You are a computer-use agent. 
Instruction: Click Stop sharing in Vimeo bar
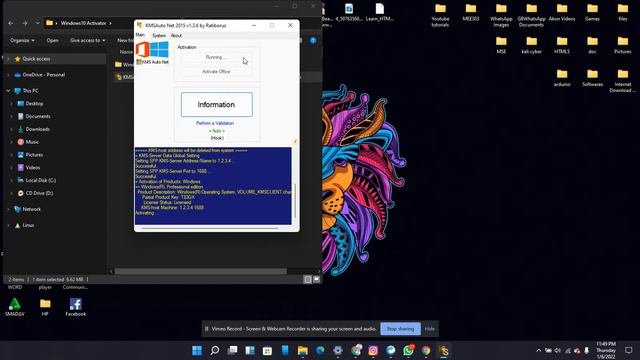400,329
